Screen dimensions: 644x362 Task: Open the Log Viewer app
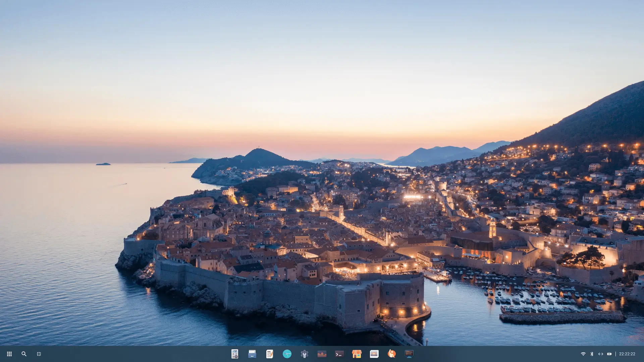tap(410, 354)
